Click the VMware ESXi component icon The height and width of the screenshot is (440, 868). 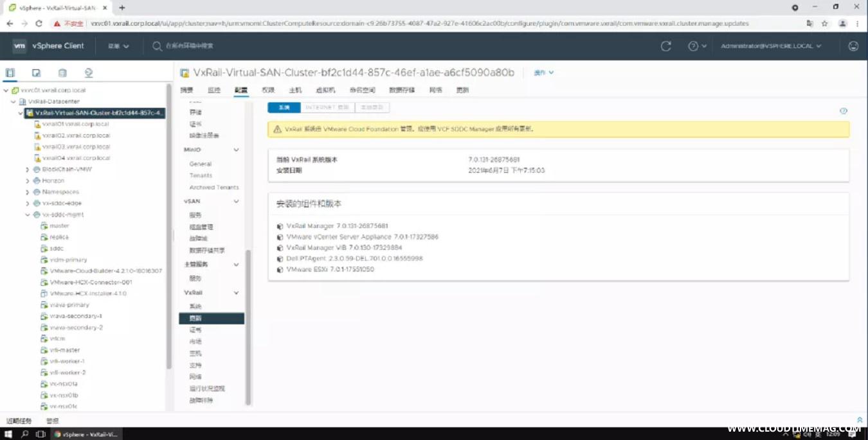pos(280,270)
